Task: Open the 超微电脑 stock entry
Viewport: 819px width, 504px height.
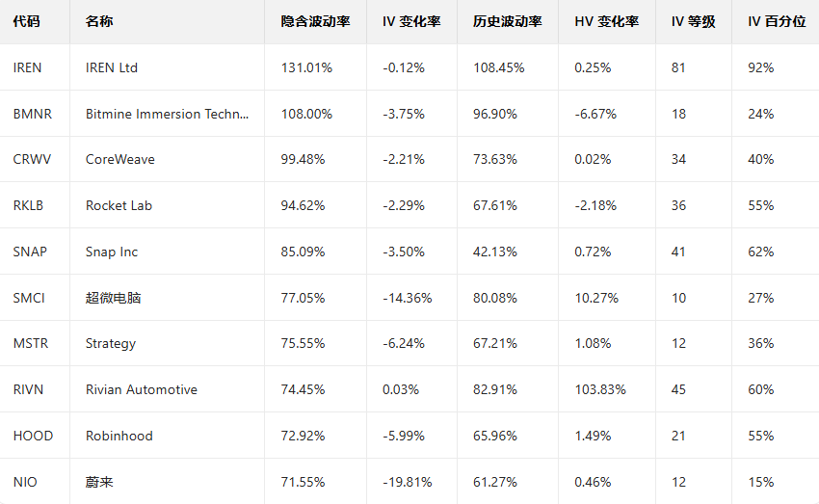Action: click(x=113, y=298)
